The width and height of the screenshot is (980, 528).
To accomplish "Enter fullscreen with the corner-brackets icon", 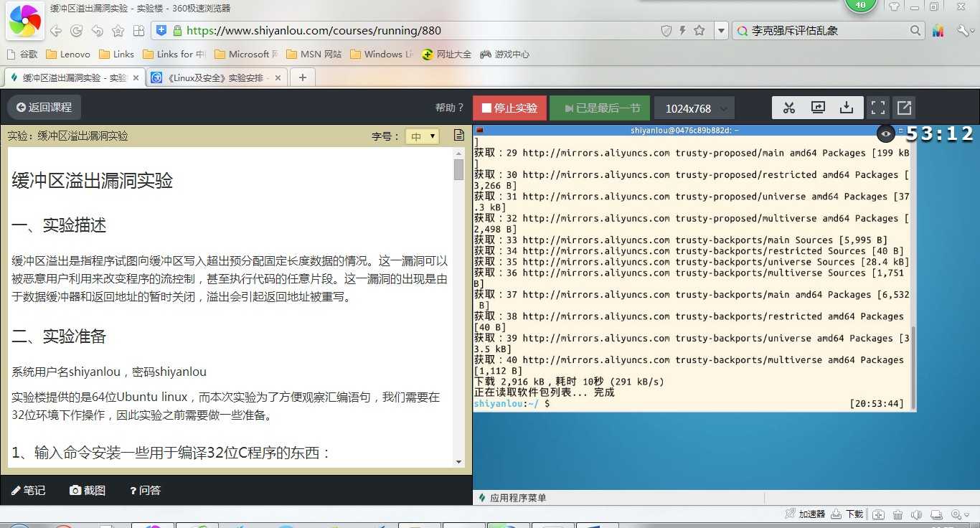I will pos(878,108).
